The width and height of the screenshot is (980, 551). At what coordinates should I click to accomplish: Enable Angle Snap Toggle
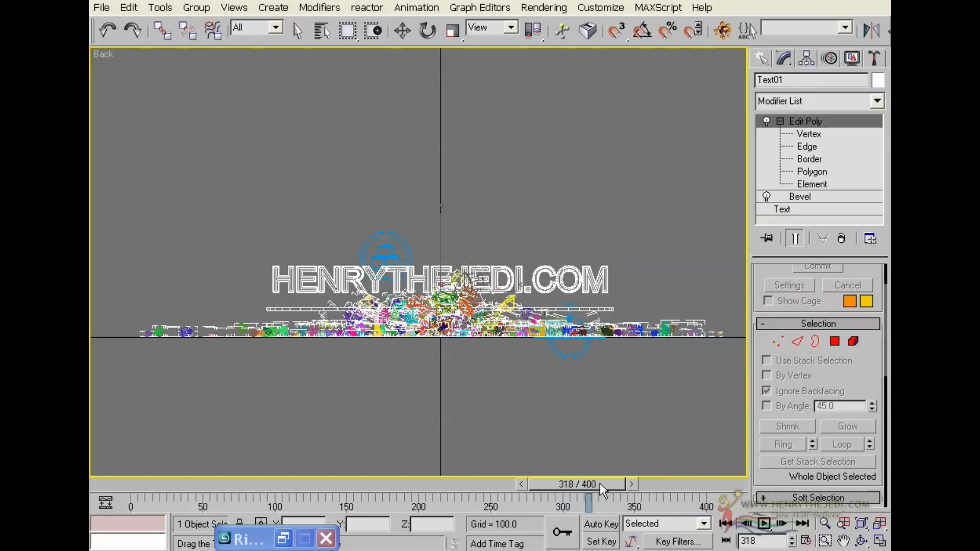click(642, 31)
